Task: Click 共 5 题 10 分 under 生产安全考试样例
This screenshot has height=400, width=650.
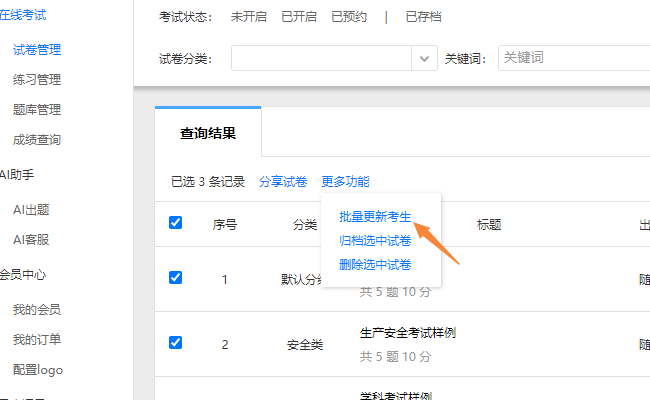Action: pyautogui.click(x=395, y=357)
